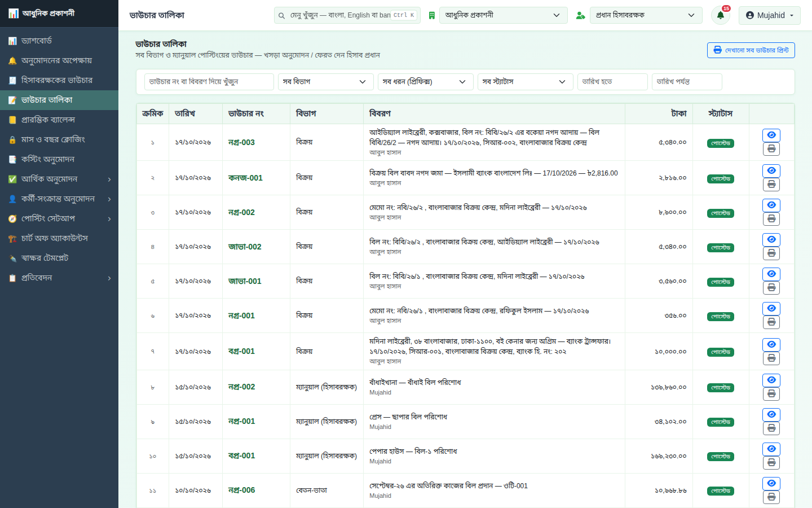Open the সব ধরন (প্রিফিক্স) type filter dropdown

coord(425,82)
